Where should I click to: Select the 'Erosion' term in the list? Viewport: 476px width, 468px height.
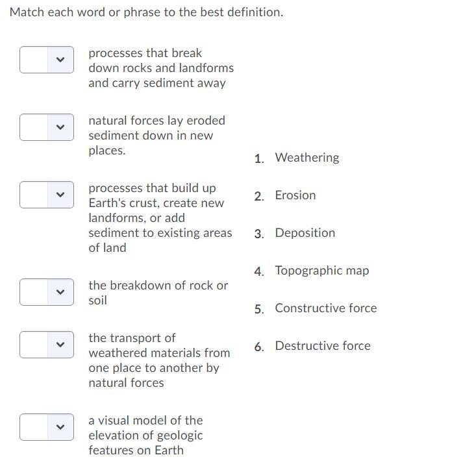[295, 195]
